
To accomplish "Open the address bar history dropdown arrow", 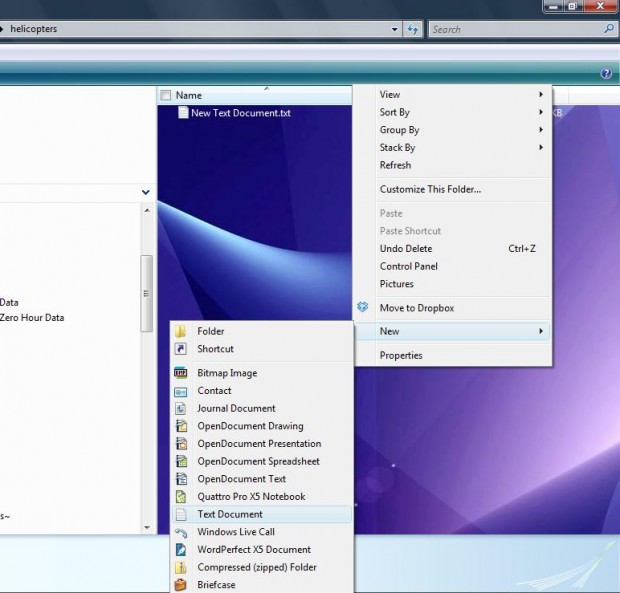I will pos(394,29).
